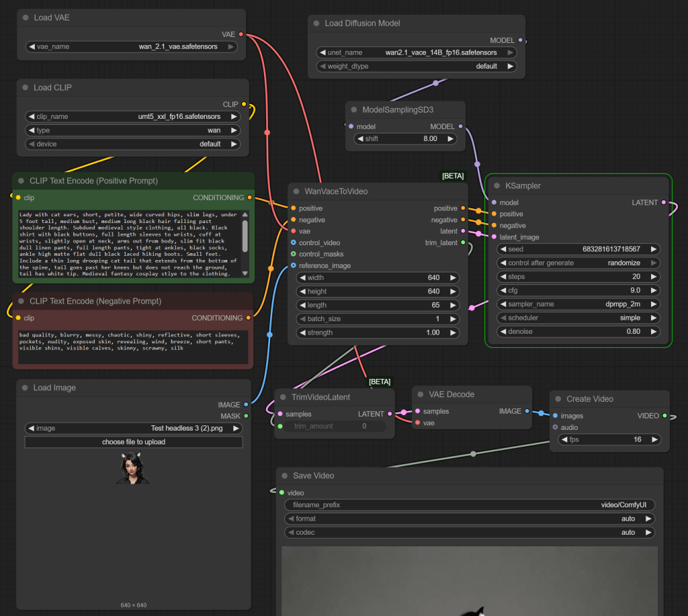Image resolution: width=688 pixels, height=616 pixels.
Task: Collapse the KSampler node using its title dot
Action: [x=497, y=185]
